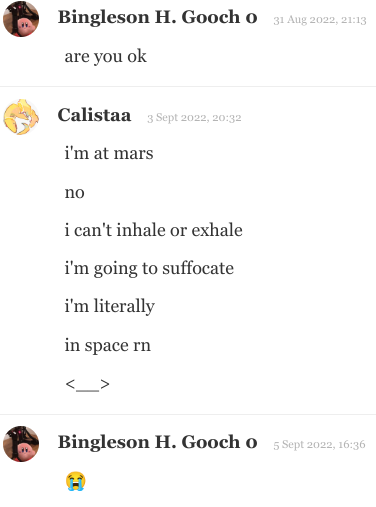
Task: Click the 3 Sept 2022, 20:32 timestamp
Action: click(194, 118)
